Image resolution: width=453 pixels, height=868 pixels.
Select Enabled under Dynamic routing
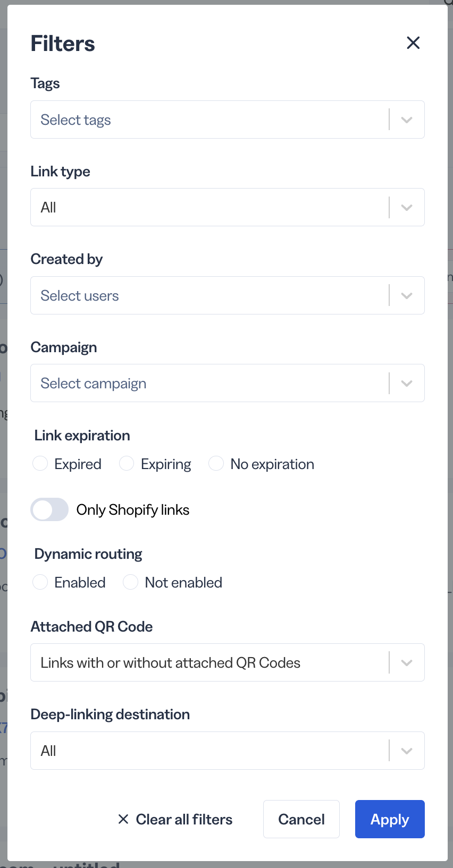point(40,582)
